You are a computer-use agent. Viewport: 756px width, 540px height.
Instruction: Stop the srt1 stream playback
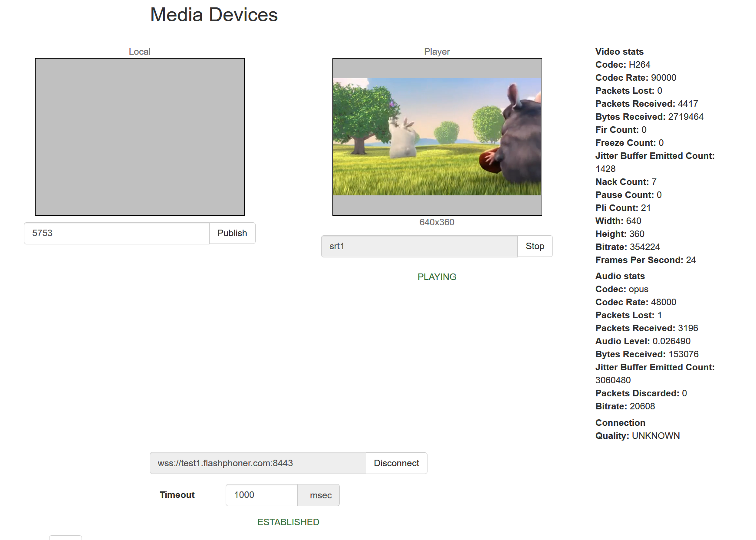pos(535,246)
